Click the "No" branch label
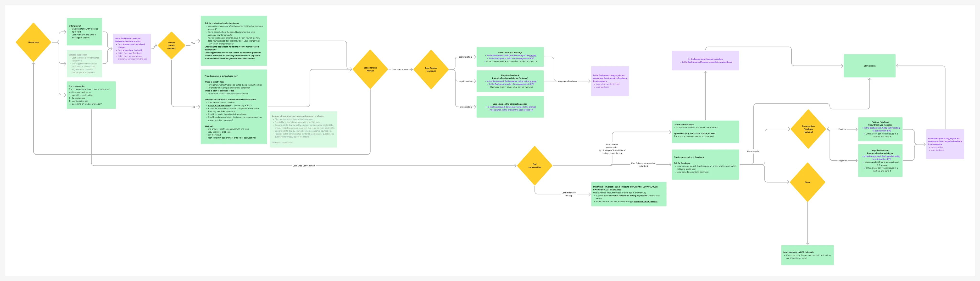The image size is (980, 281). [x=194, y=107]
